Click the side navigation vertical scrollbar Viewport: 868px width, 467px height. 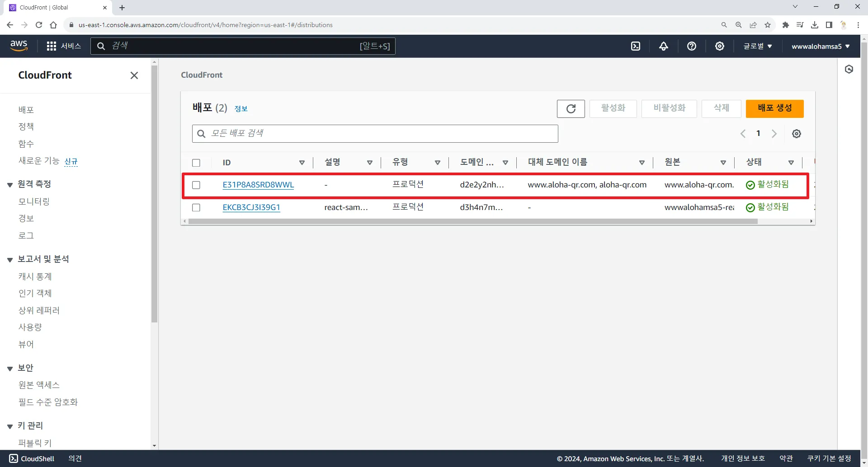(x=154, y=194)
